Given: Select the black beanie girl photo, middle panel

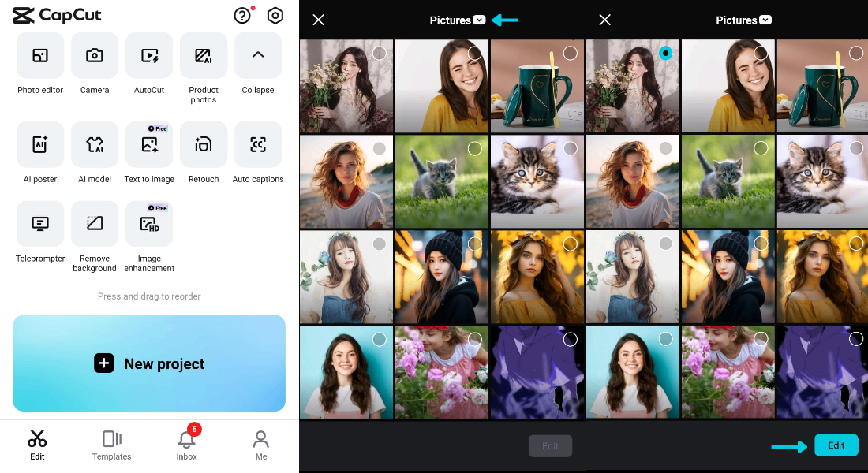Looking at the screenshot, I should (x=474, y=244).
